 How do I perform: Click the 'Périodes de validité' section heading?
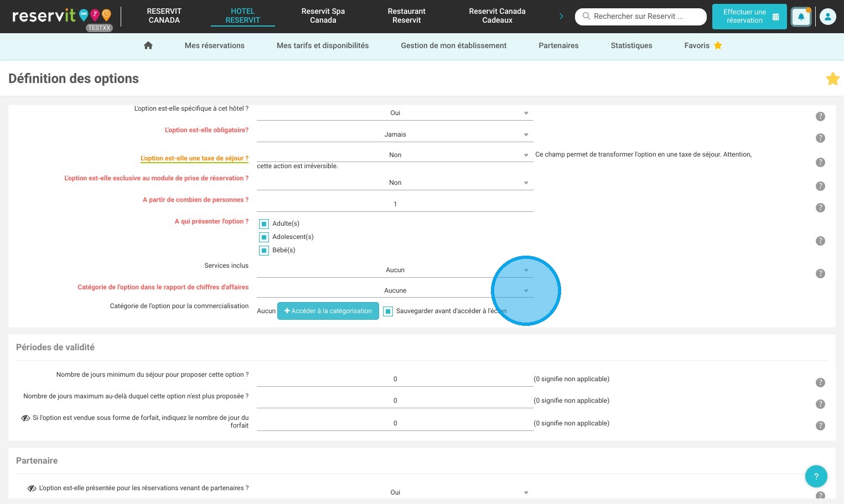pyautogui.click(x=55, y=347)
